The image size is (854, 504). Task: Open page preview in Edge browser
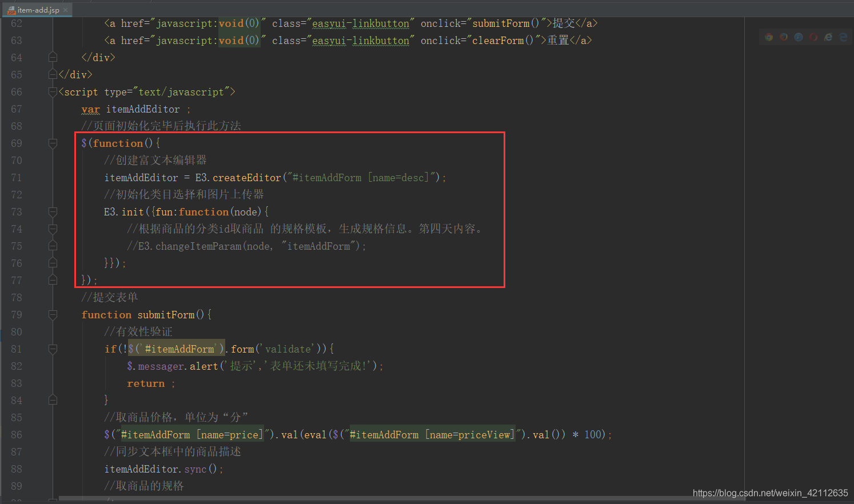coord(843,37)
